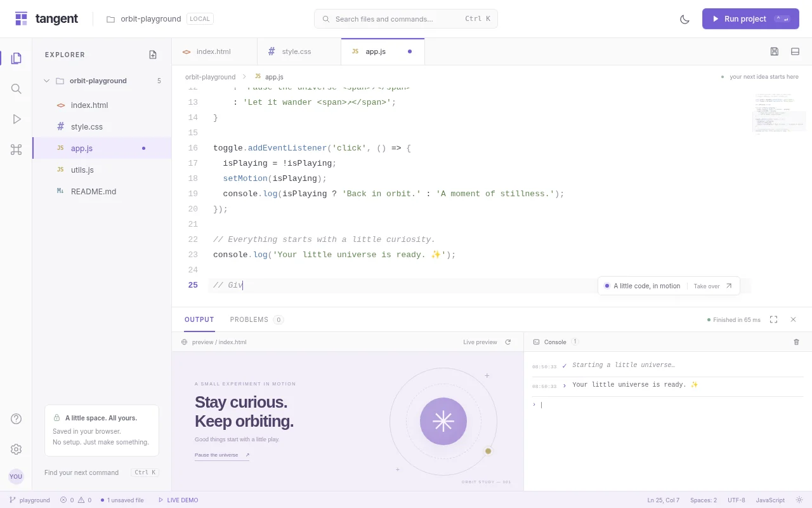Clear the console with trash icon
This screenshot has width=812, height=508.
pos(797,342)
